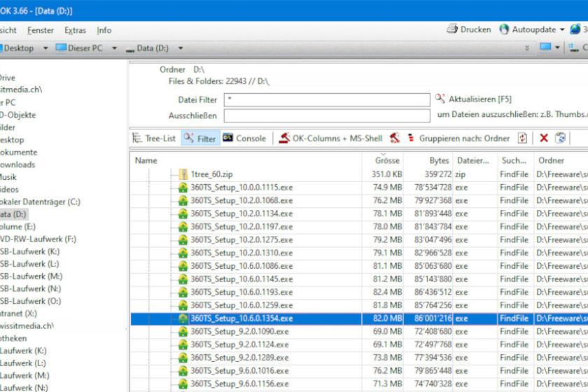Open the Console
The width and height of the screenshot is (588, 392).
pos(244,139)
